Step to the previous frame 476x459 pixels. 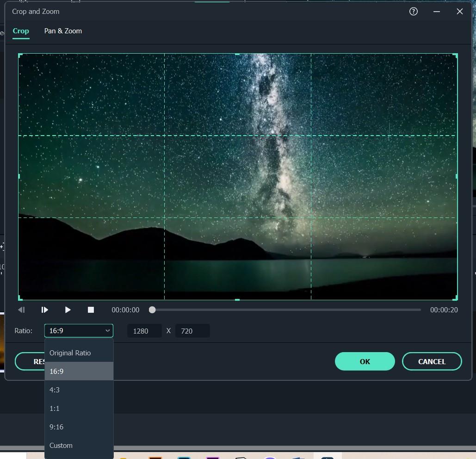(21, 310)
